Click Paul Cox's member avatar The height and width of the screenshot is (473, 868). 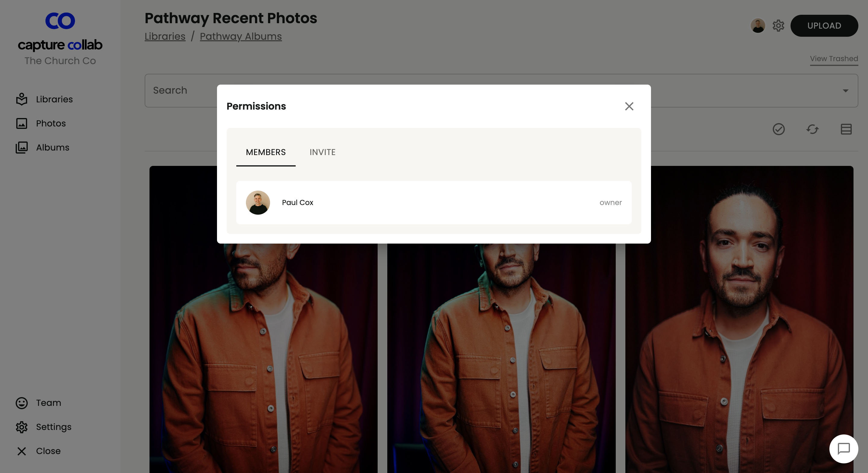[258, 203]
